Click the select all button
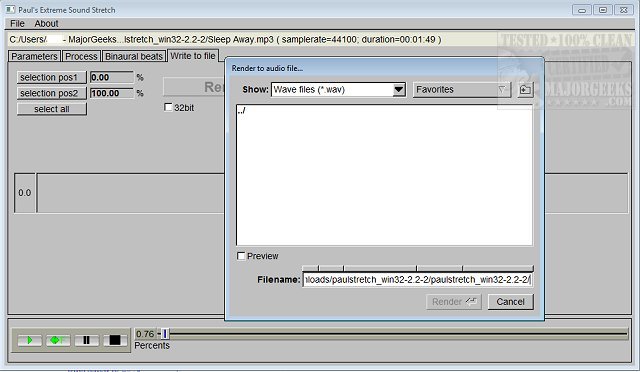Viewport: 640px width, 372px height. [52, 109]
